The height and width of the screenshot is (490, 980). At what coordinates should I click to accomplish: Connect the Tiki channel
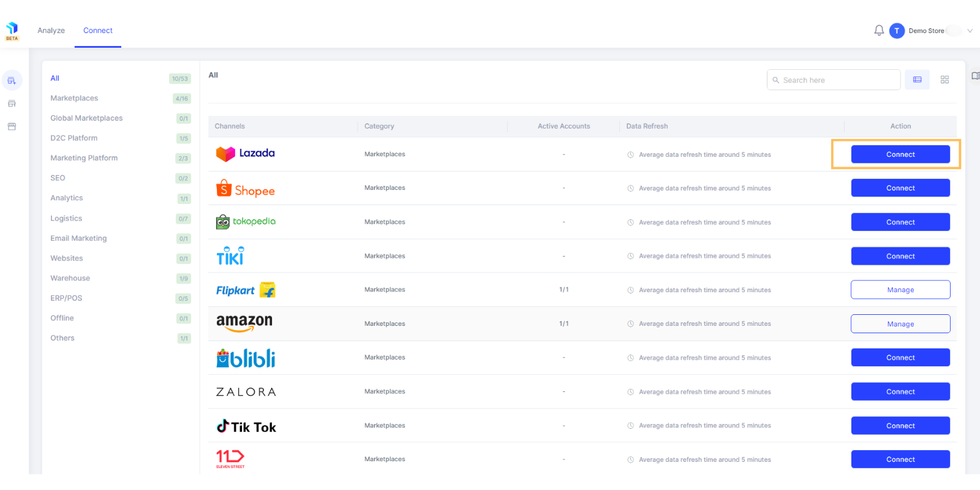point(900,256)
